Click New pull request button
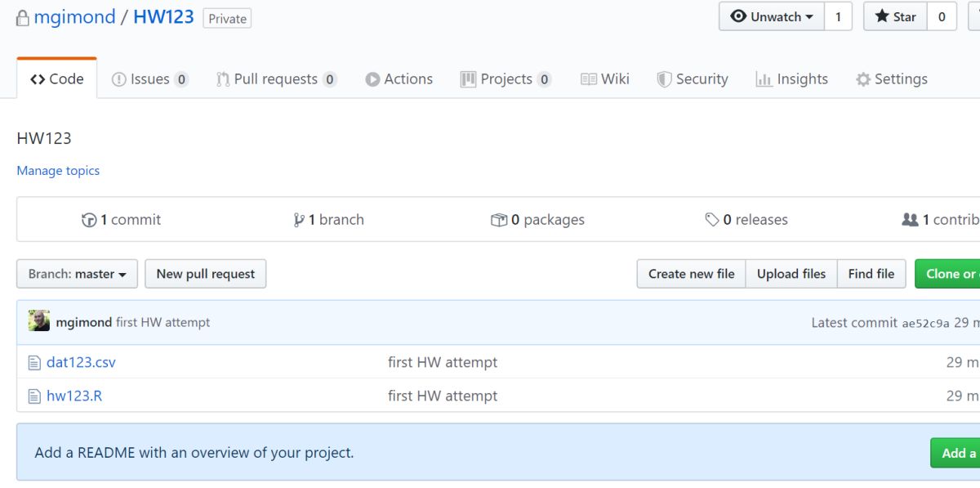This screenshot has width=980, height=488. point(206,274)
